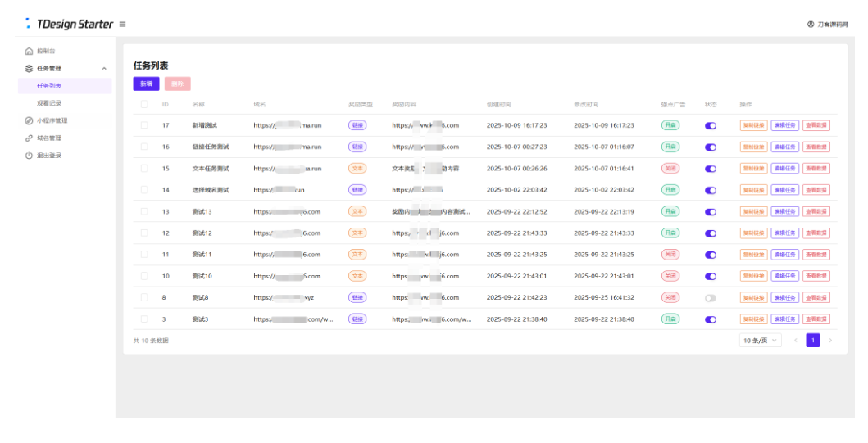Collapse the 任务管理 menu chevron
This screenshot has height=443, width=868.
[103, 69]
